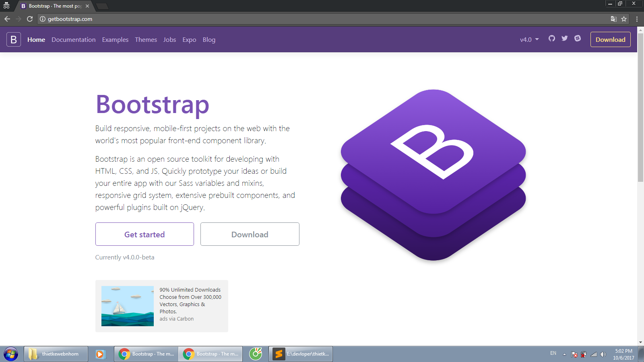Open Blog in navbar

click(209, 39)
